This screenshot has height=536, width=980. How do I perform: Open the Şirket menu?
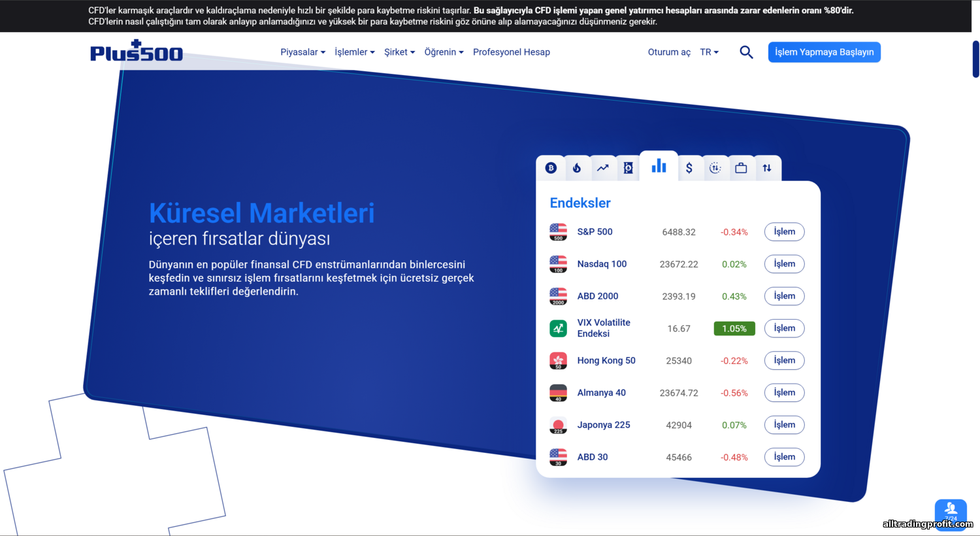pos(399,52)
